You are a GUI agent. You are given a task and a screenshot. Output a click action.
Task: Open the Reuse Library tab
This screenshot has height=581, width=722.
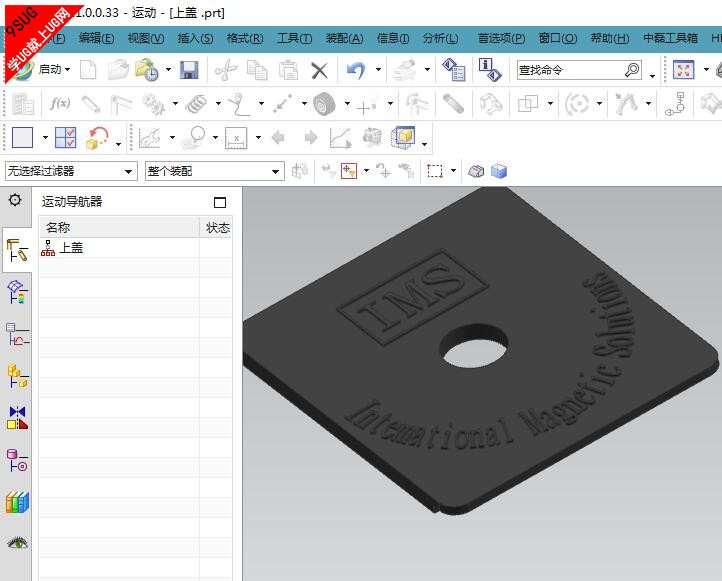click(x=17, y=460)
